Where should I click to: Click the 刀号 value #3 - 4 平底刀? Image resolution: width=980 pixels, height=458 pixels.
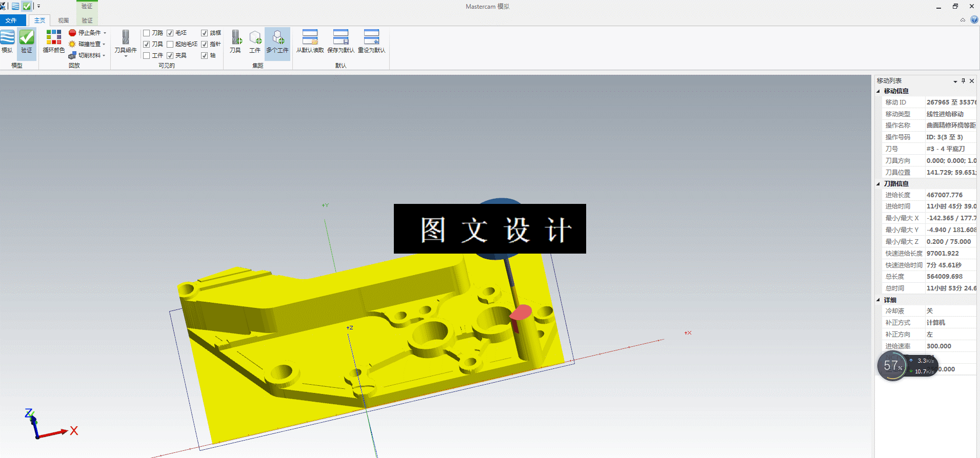[951, 149]
